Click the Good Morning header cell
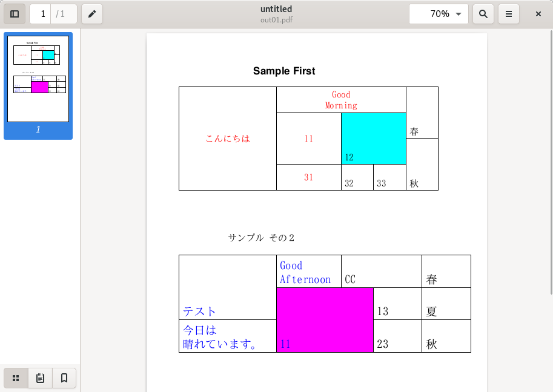553x392 pixels. (340, 99)
